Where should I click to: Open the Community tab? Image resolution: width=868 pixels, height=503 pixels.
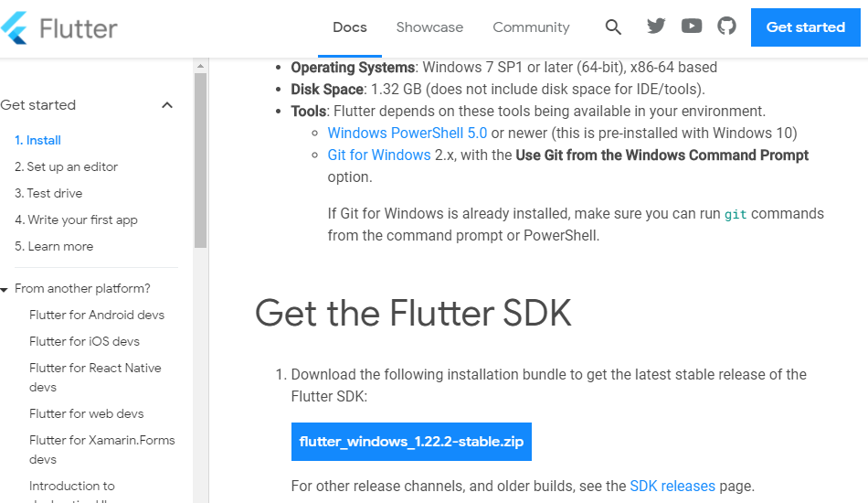[x=531, y=27]
